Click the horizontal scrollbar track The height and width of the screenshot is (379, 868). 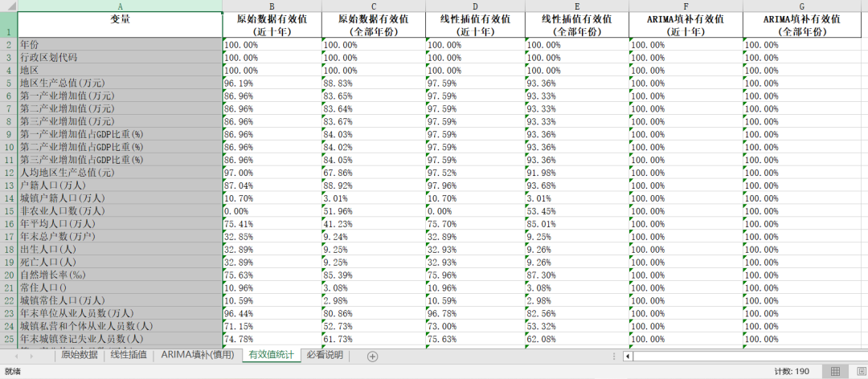pos(750,357)
